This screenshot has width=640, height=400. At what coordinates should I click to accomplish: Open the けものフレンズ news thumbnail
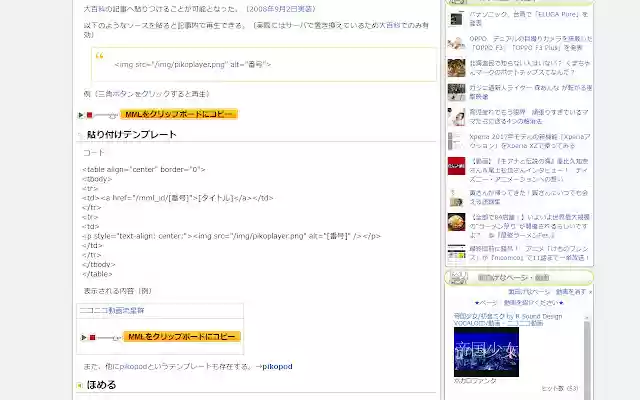pos(456,253)
